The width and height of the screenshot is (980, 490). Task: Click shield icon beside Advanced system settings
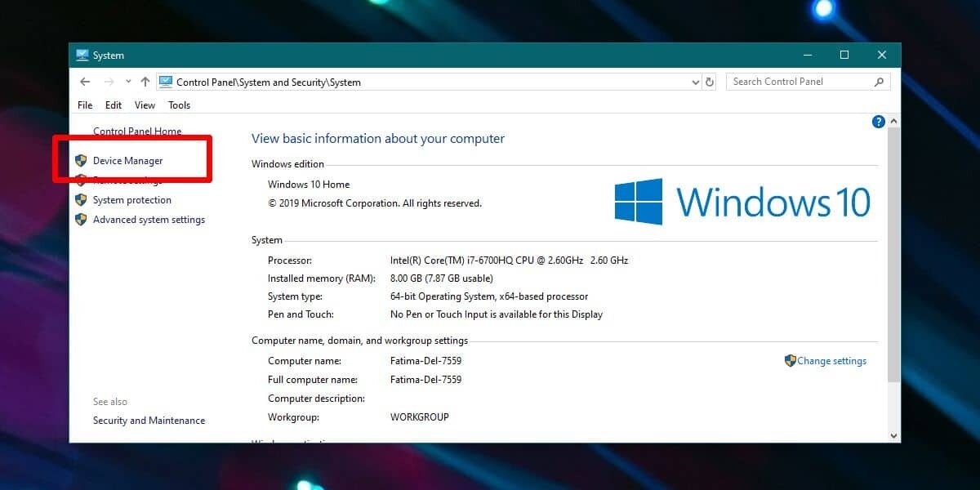tap(81, 220)
